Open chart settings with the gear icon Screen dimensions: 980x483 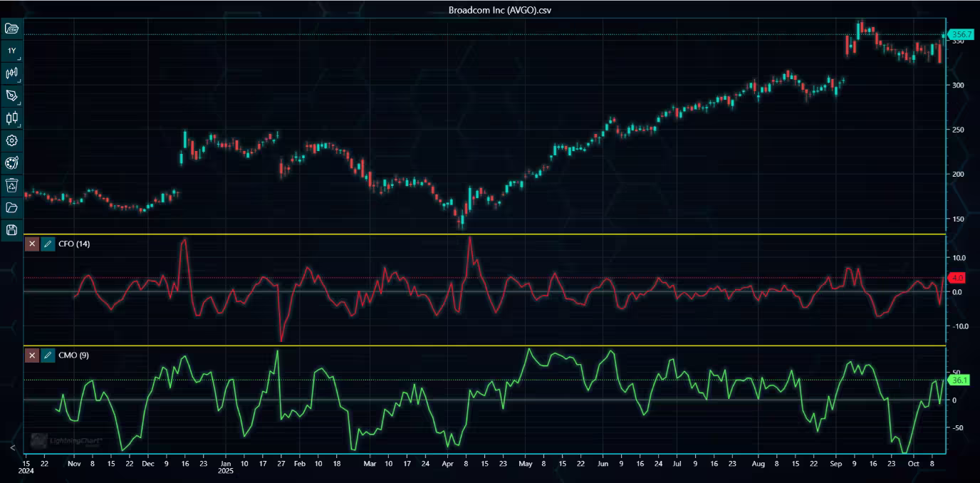coord(11,140)
